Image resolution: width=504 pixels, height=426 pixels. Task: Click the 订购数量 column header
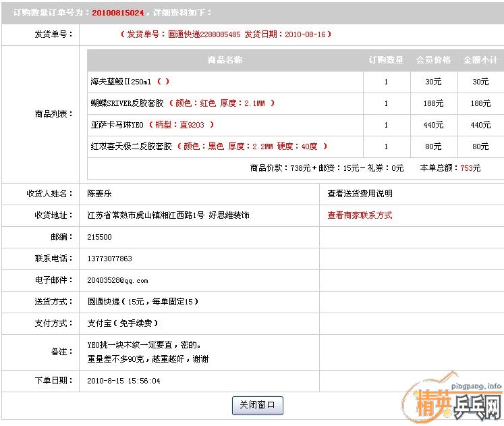click(x=386, y=60)
